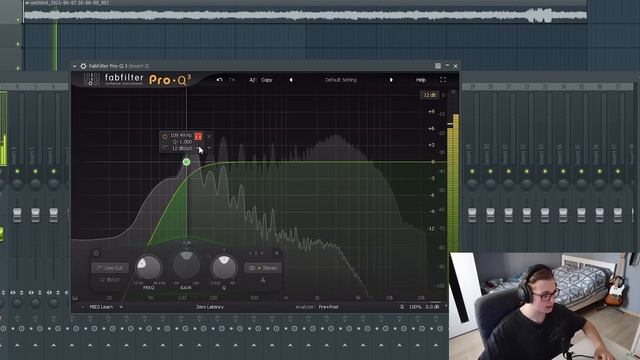Click the 0.0 dB output gain value
The image size is (640, 360).
pos(432,307)
